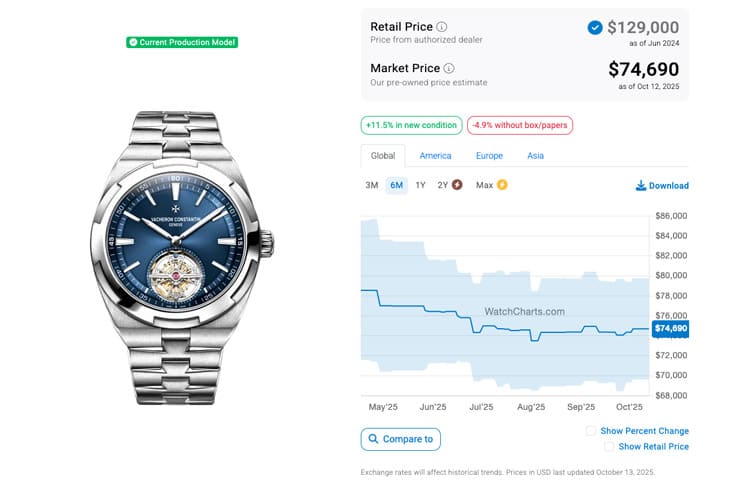This screenshot has width=730, height=482.
Task: Click the Retail Price info icon
Action: click(443, 27)
